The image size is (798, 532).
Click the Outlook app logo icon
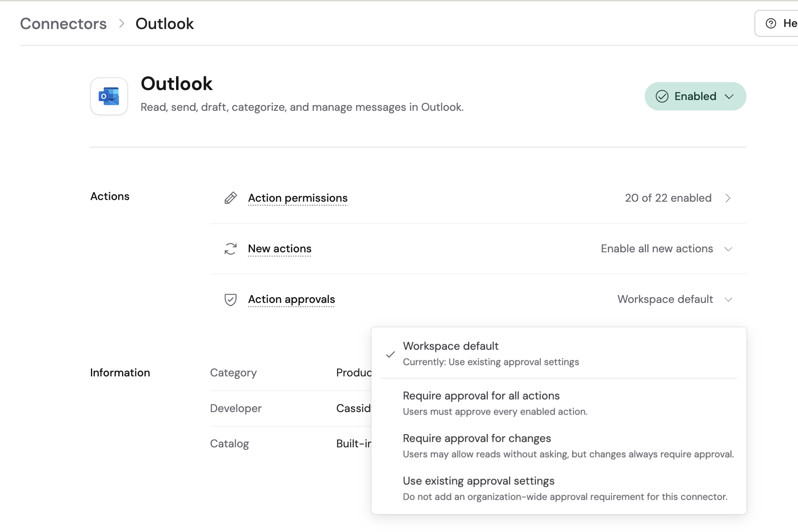pos(109,96)
